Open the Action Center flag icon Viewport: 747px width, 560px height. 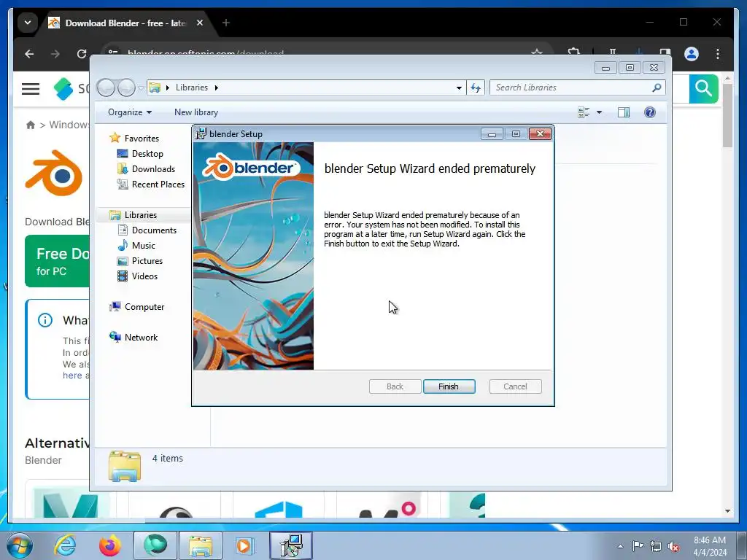pyautogui.click(x=638, y=546)
